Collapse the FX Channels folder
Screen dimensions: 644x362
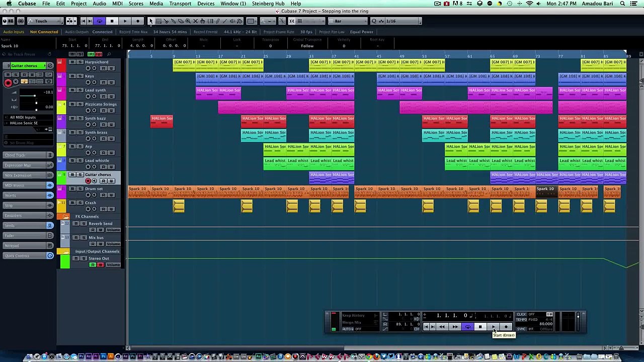coord(65,216)
